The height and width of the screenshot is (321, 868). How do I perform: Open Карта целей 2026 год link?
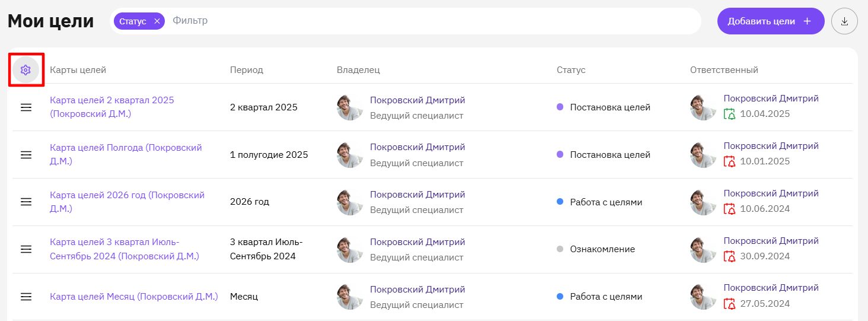(127, 202)
